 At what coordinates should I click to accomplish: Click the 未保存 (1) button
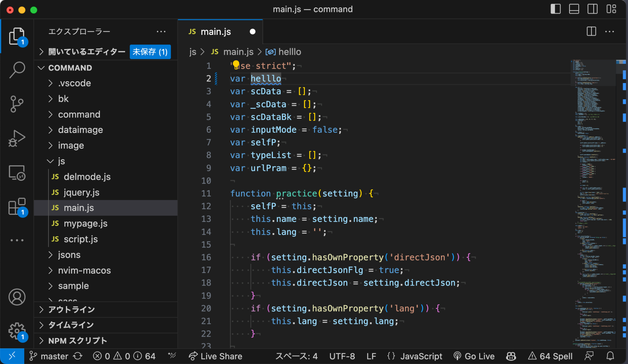click(x=150, y=52)
